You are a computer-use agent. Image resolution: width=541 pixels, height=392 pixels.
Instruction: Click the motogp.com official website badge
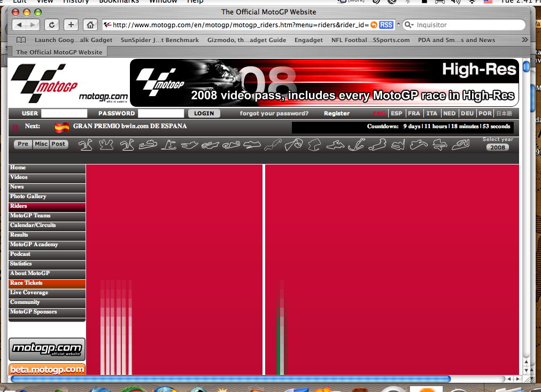(x=47, y=349)
